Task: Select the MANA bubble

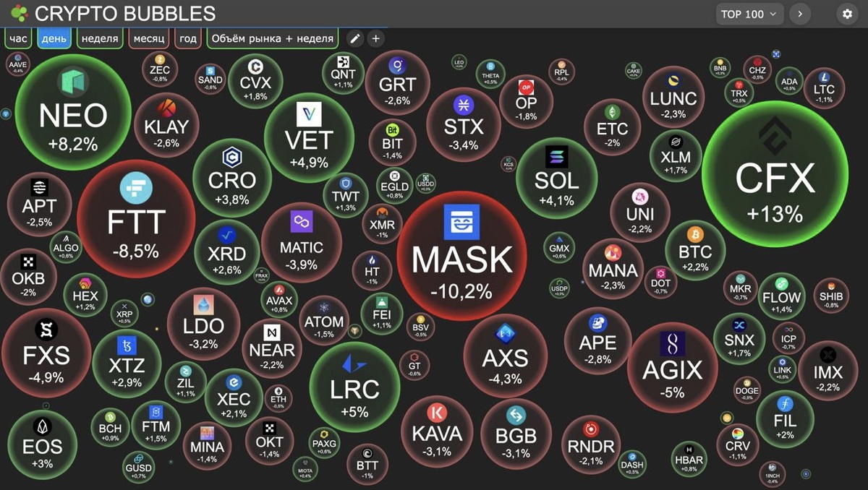Action: 613,269
